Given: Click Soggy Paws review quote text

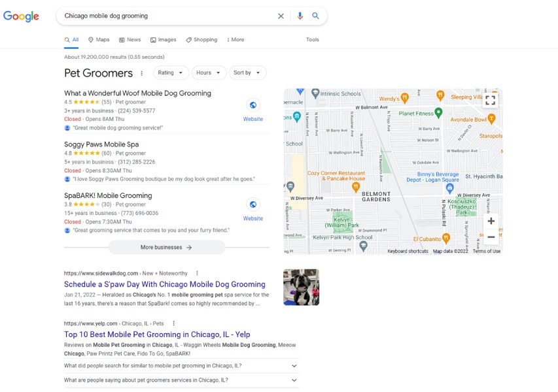Looking at the screenshot, I should 164,179.
